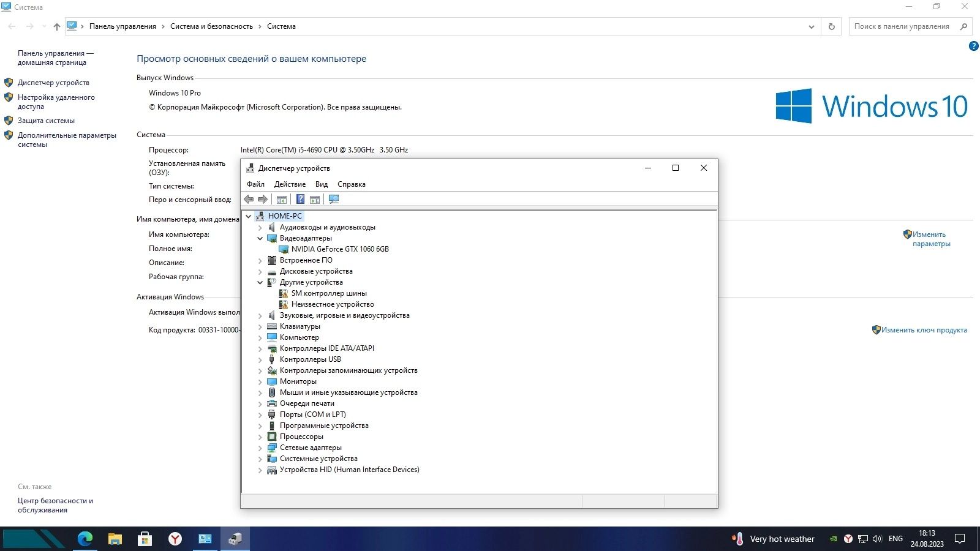Select Порты (COM и LPT) row

(313, 414)
